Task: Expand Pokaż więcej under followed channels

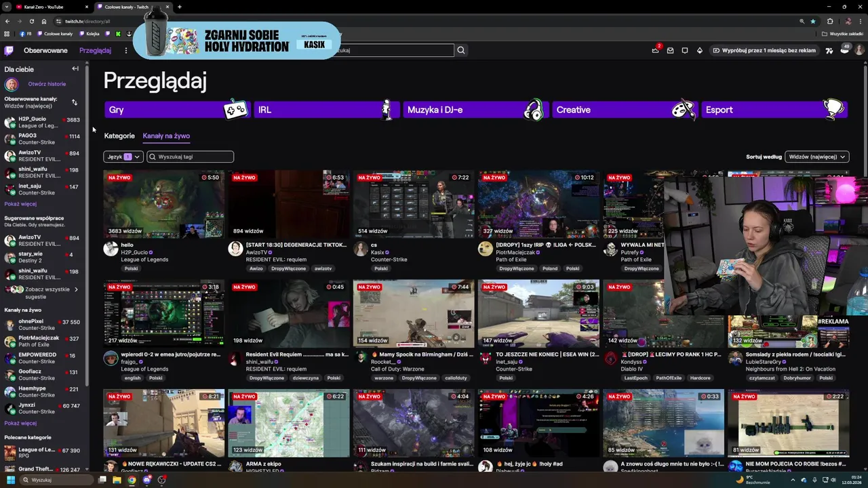Action: coord(20,204)
